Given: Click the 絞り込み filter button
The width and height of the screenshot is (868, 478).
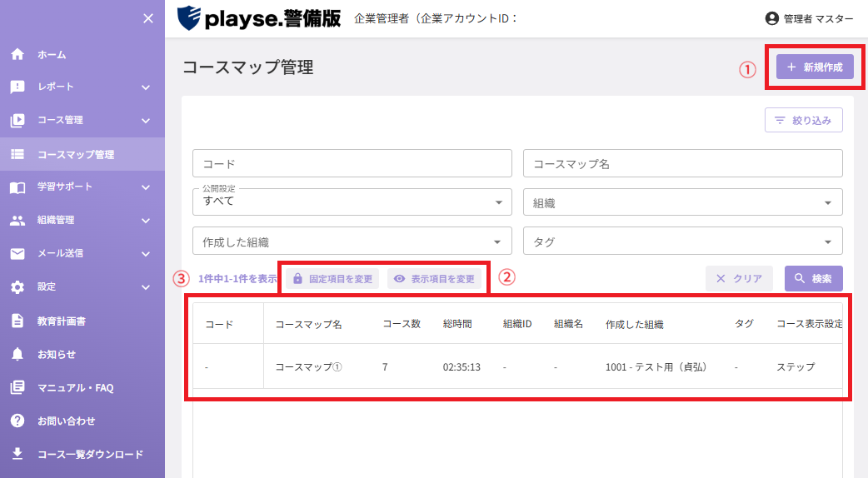Looking at the screenshot, I should [803, 120].
